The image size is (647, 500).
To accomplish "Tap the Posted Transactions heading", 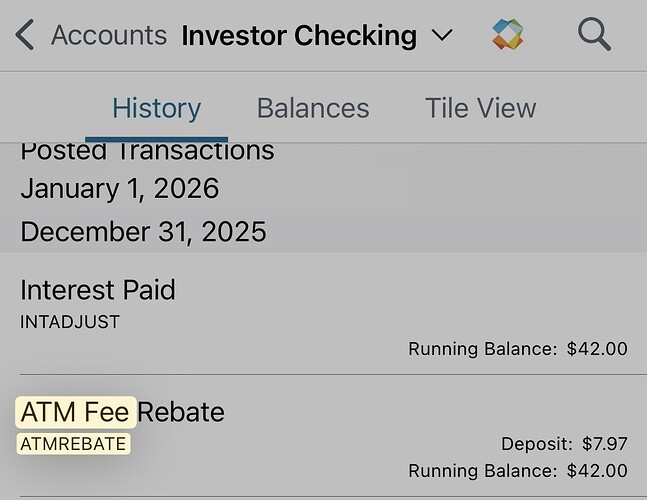I will click(147, 152).
